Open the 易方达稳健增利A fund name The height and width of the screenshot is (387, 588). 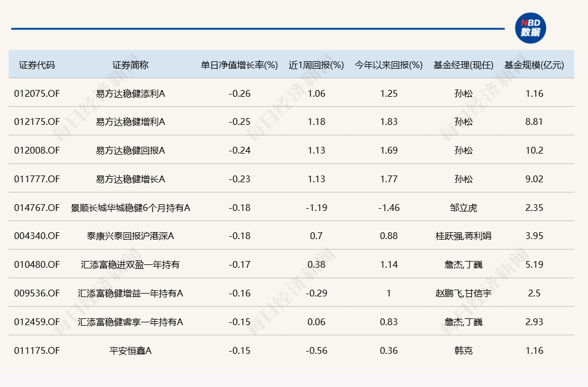(x=130, y=121)
